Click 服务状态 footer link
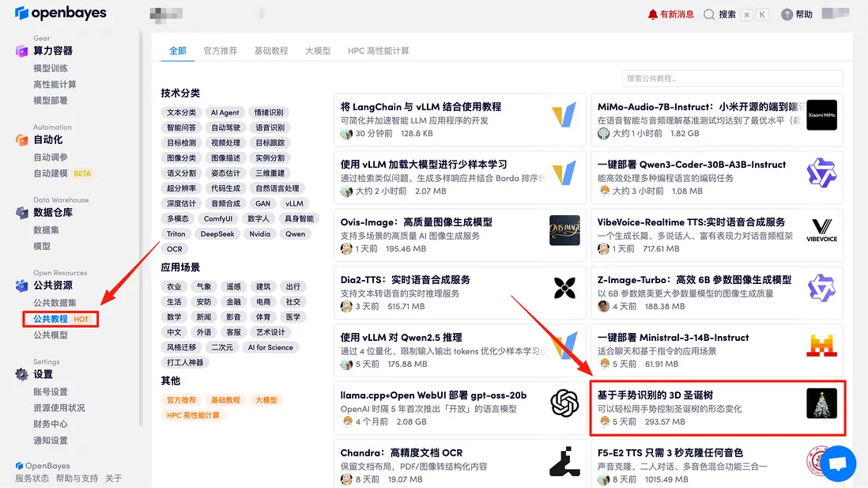This screenshot has width=868, height=488. 32,479
